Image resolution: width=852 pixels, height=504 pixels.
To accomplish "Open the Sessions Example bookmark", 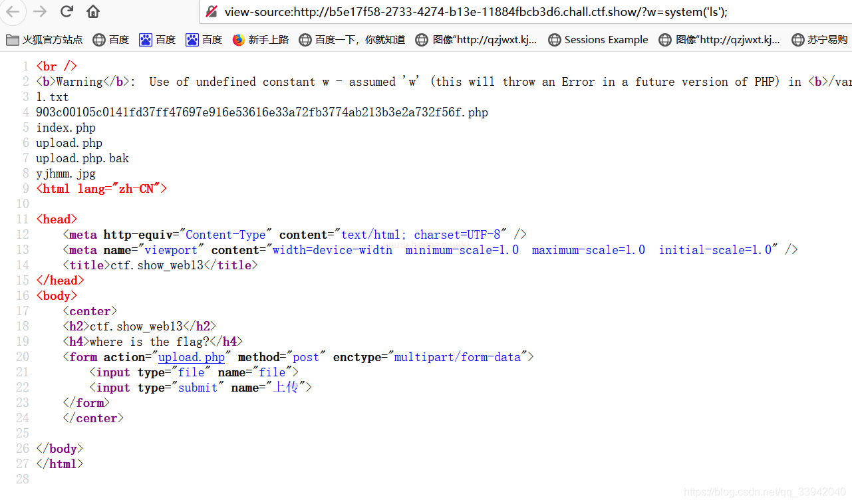I will pyautogui.click(x=598, y=40).
